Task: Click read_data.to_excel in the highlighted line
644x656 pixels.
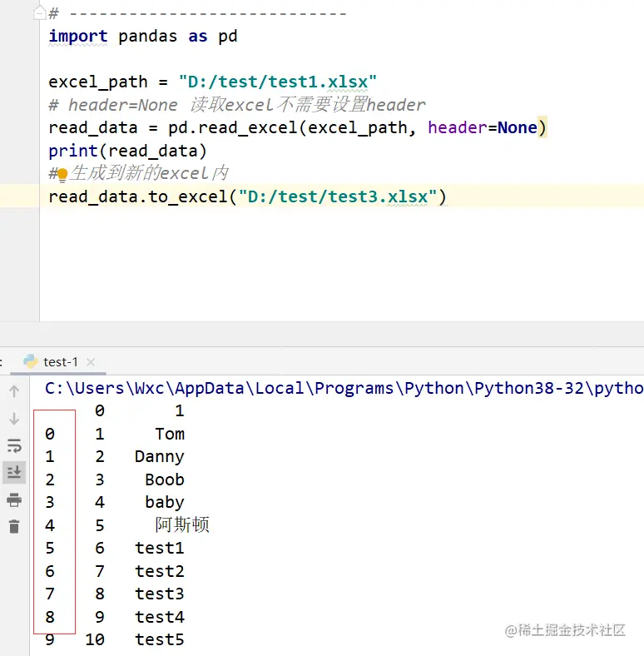Action: pos(138,196)
